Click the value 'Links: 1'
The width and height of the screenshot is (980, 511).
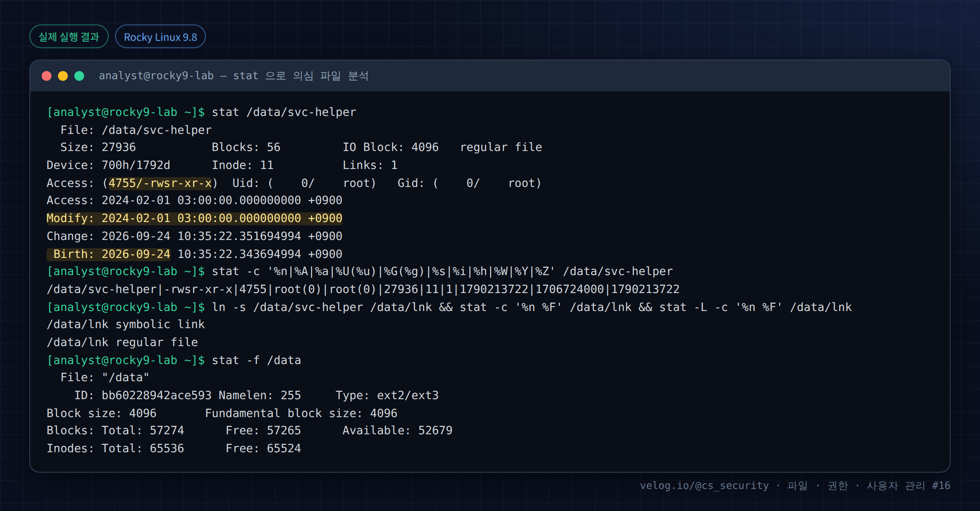point(370,165)
